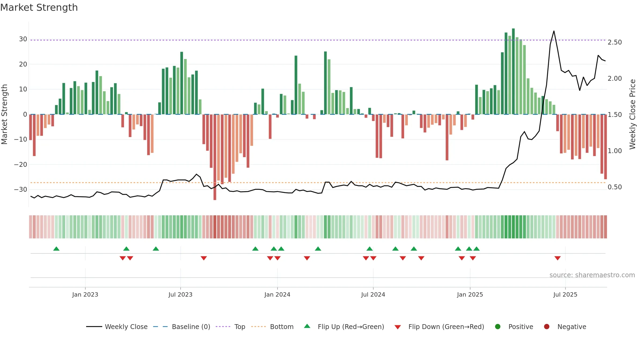Toggle the Top dotted-line legend entry
The image size is (644, 362).
click(x=230, y=327)
